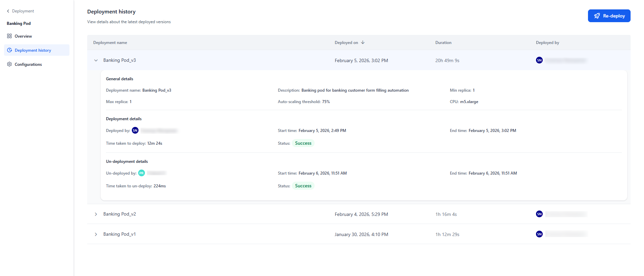The height and width of the screenshot is (276, 644).
Task: Click SN avatar in Banking Pod_v3 row
Action: click(x=539, y=60)
